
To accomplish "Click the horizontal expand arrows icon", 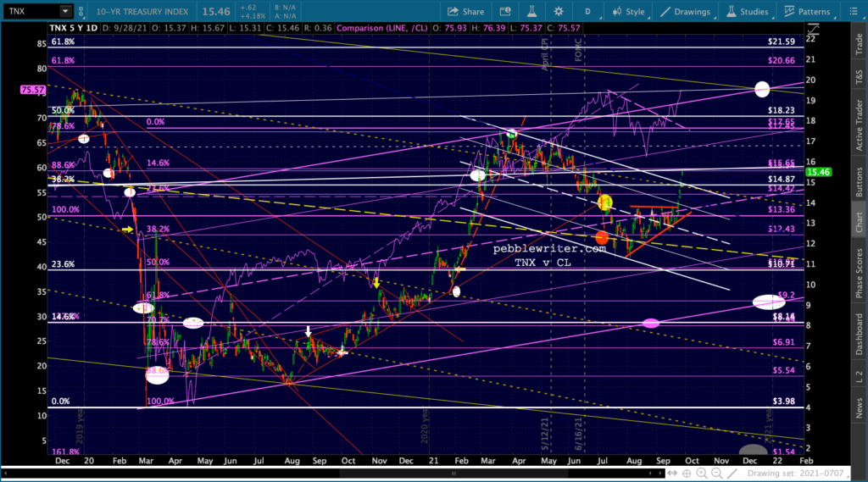I will pos(671,474).
